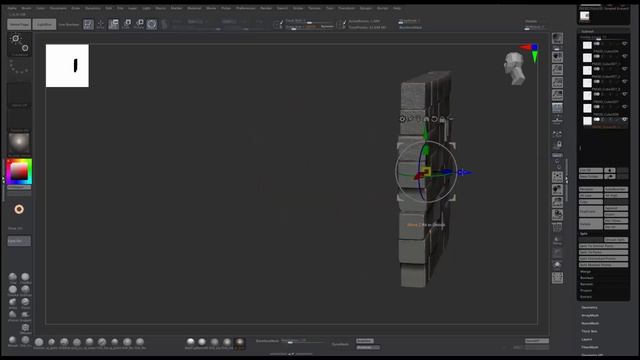
Task: Open the Material menu
Action: 194,8
